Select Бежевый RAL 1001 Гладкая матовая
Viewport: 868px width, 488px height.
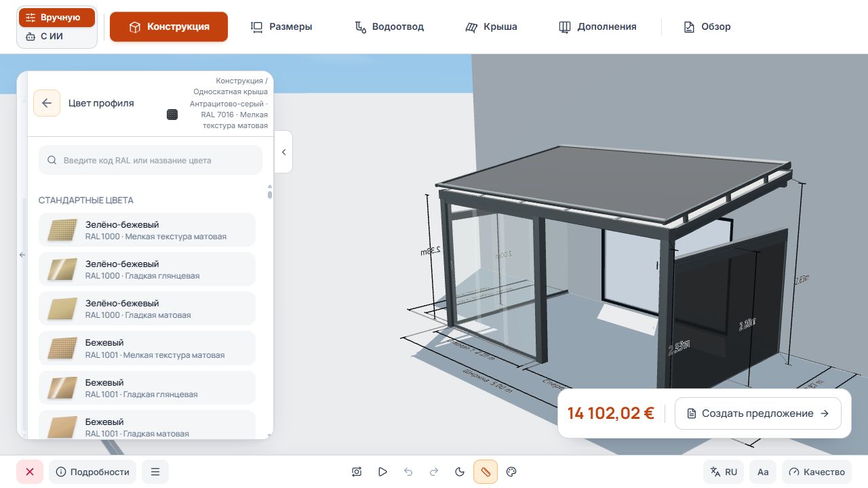click(x=147, y=425)
